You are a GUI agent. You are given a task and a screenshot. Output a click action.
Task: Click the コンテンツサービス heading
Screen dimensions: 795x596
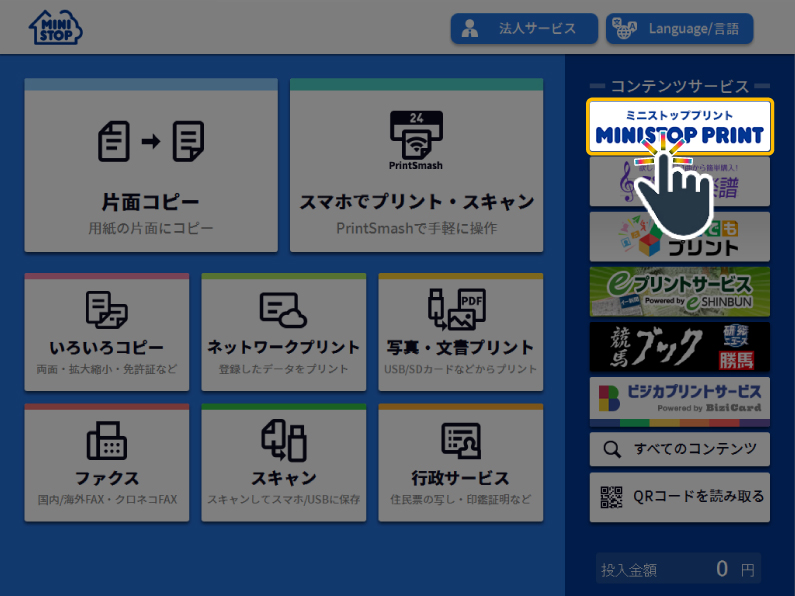coord(679,86)
